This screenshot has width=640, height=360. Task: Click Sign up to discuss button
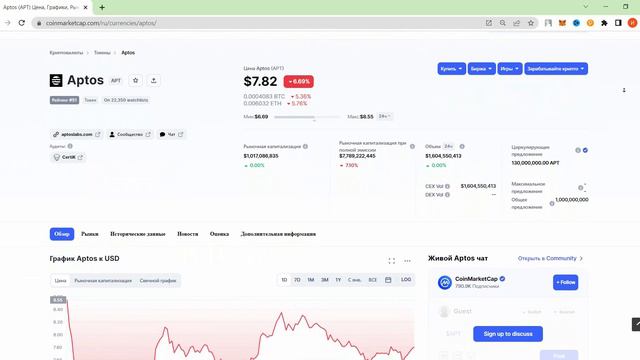(508, 334)
